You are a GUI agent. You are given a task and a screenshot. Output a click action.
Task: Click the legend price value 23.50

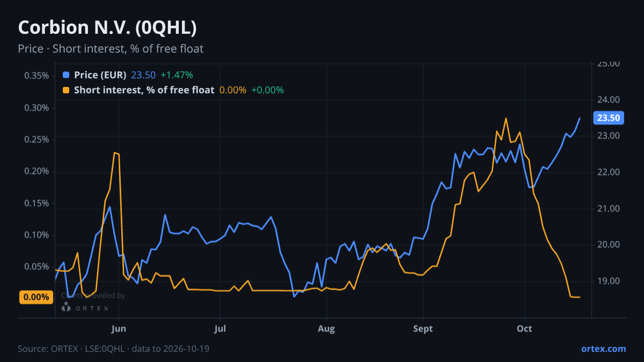(x=143, y=75)
